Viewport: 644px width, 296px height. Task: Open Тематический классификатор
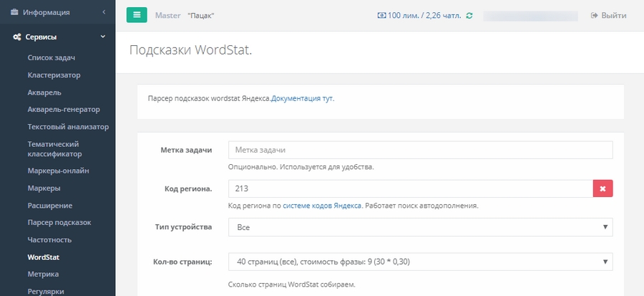pyautogui.click(x=54, y=149)
